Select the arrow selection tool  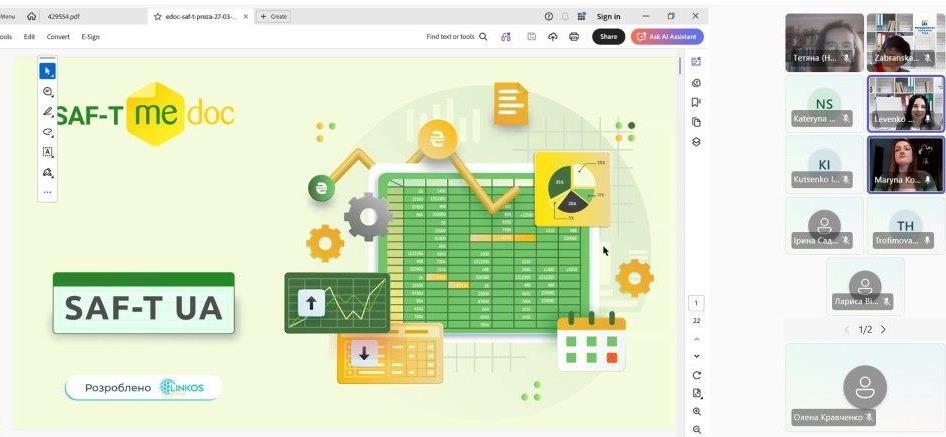click(x=47, y=71)
